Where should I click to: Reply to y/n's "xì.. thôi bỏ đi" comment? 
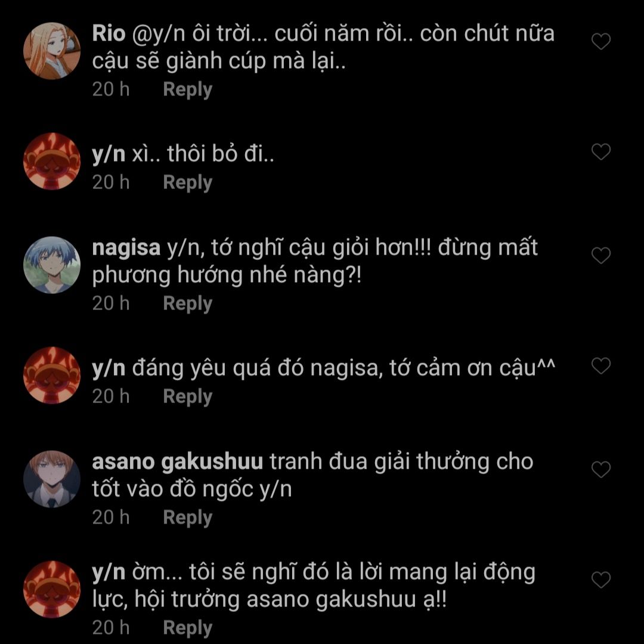point(188,183)
